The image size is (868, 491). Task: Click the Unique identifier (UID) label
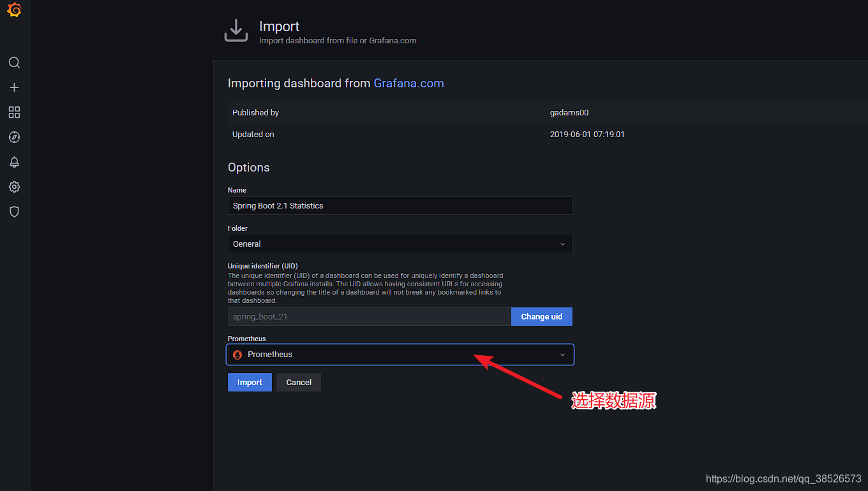pos(263,266)
